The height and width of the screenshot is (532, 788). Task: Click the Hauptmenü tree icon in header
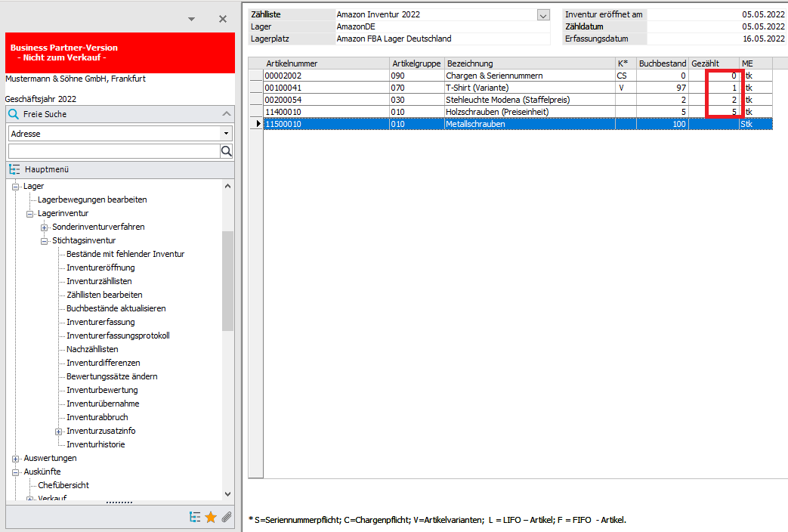pos(14,170)
